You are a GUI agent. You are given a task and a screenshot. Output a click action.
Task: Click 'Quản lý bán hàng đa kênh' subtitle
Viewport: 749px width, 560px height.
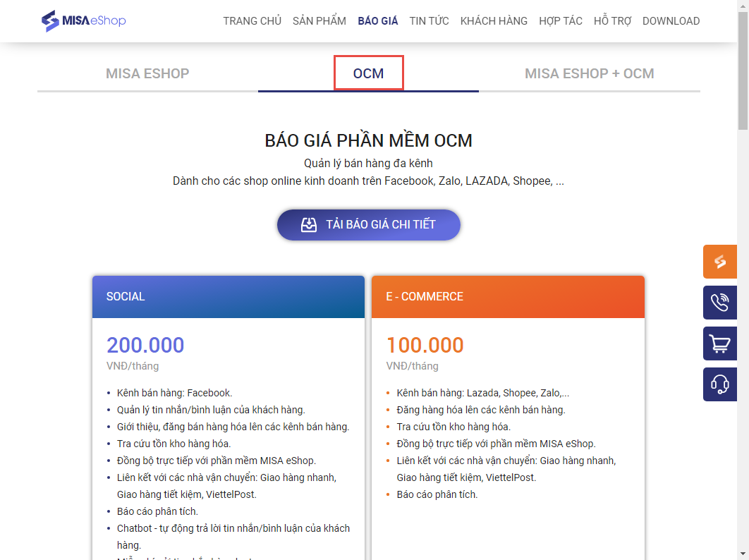tap(368, 164)
